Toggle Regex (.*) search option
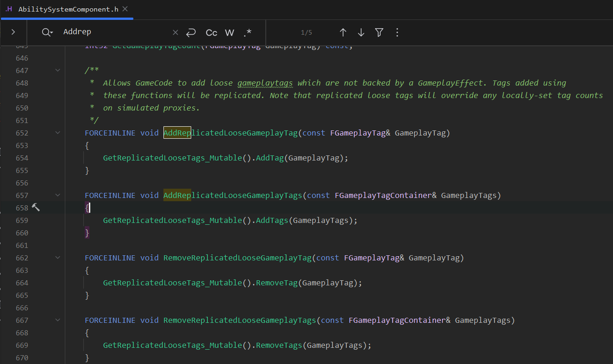 point(248,32)
